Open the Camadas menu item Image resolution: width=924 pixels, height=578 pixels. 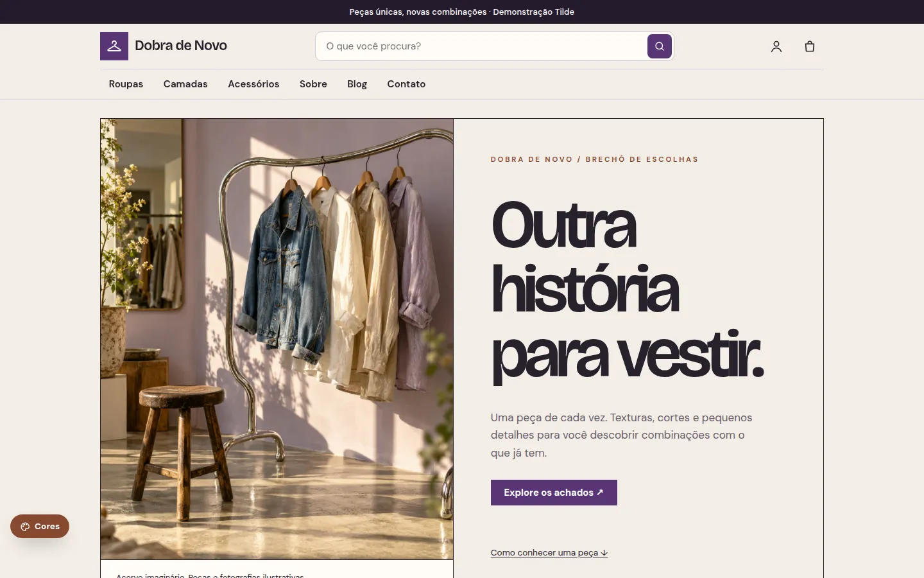click(x=185, y=84)
